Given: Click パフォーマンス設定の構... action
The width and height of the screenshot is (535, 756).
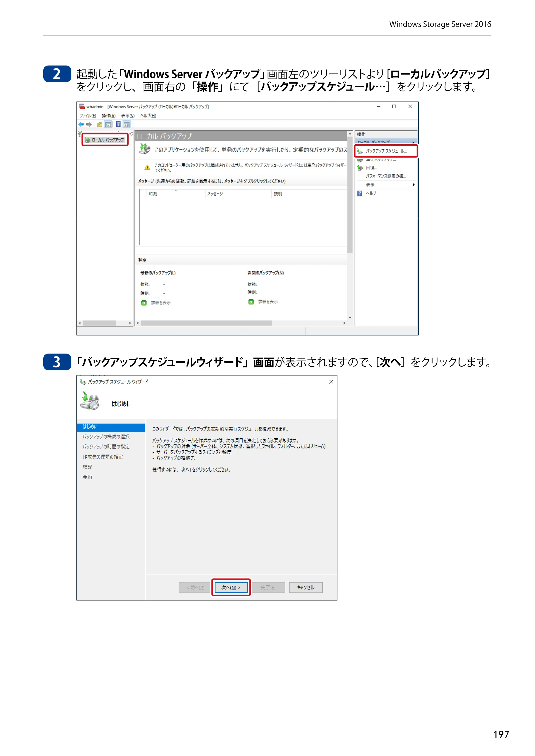Looking at the screenshot, I should click(x=386, y=176).
